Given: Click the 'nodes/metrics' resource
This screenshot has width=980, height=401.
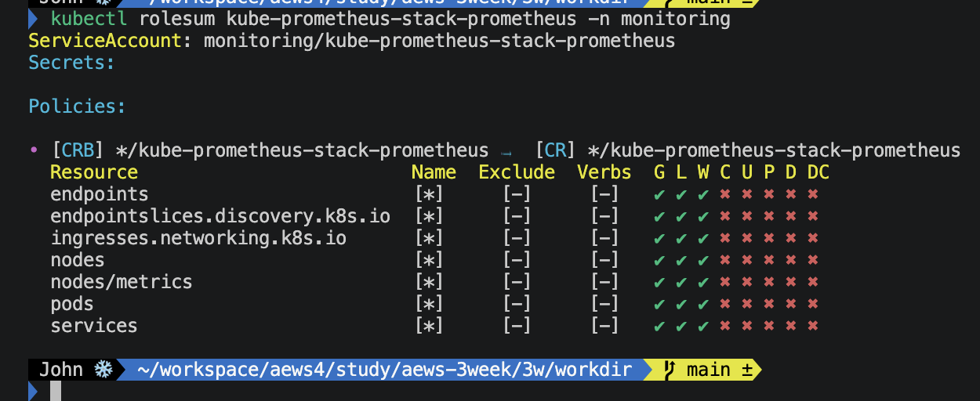Looking at the screenshot, I should click(x=122, y=282).
